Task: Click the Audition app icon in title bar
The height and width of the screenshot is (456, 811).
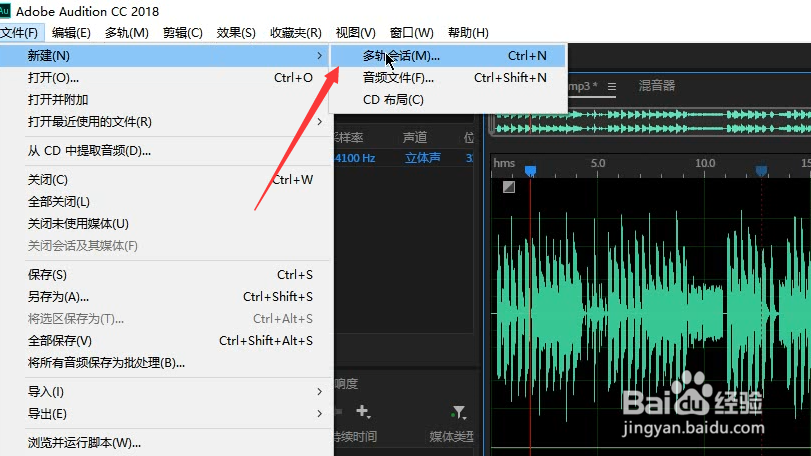Action: click(5, 11)
